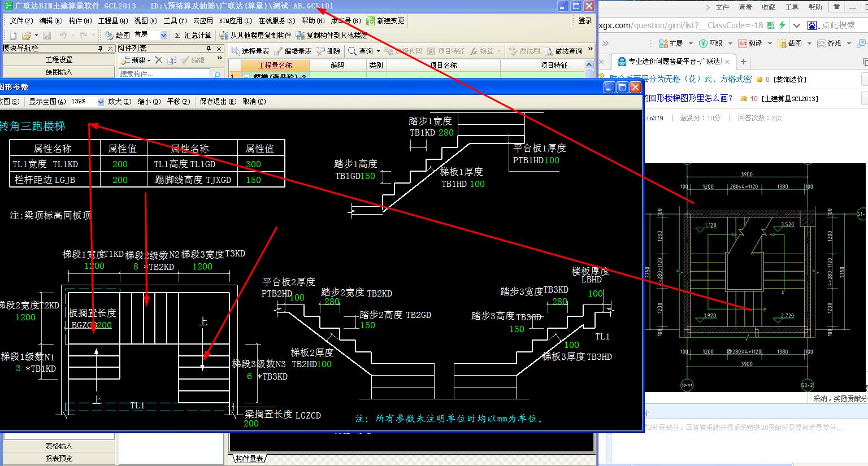Click the save disk icon in GCL toolbar

point(47,35)
